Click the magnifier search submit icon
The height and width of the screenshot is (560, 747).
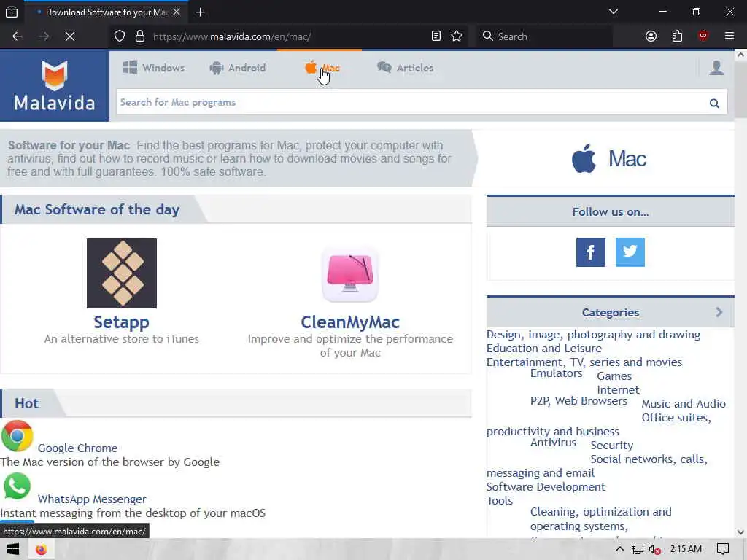[714, 103]
